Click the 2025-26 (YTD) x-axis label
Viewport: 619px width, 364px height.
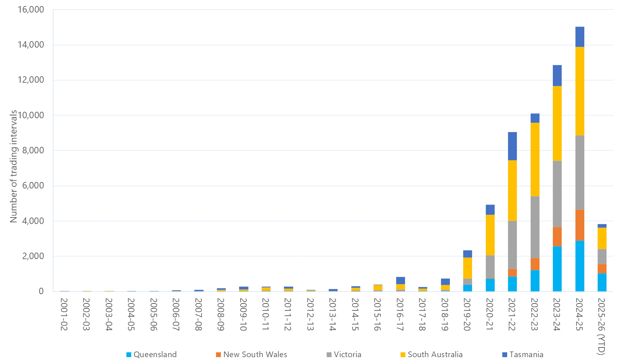(602, 326)
